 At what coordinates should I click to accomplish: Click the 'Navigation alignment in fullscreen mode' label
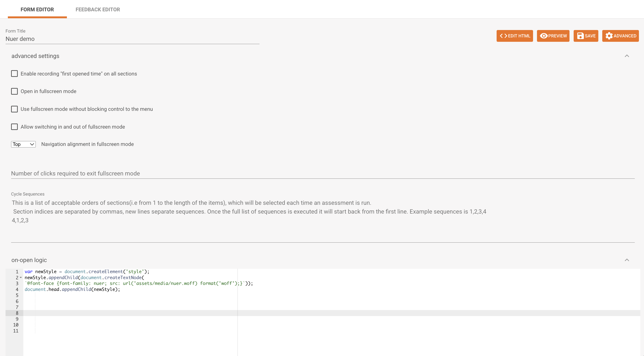point(87,144)
